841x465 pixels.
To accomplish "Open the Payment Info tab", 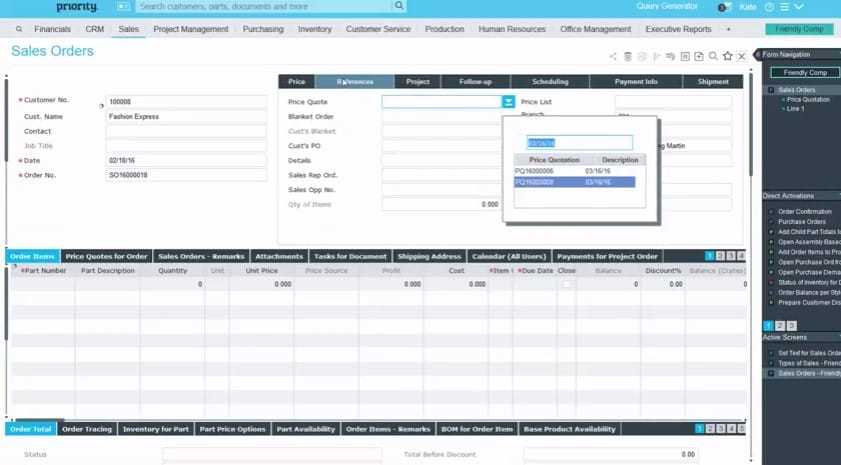I will (636, 82).
